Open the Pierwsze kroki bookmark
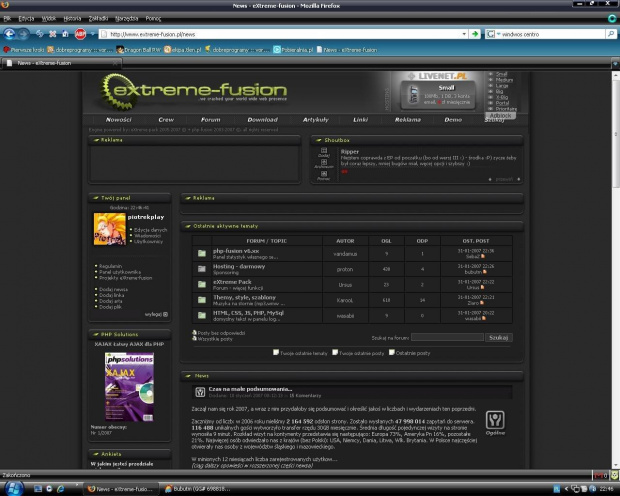Screen dimensions: 620x496 click(24, 50)
